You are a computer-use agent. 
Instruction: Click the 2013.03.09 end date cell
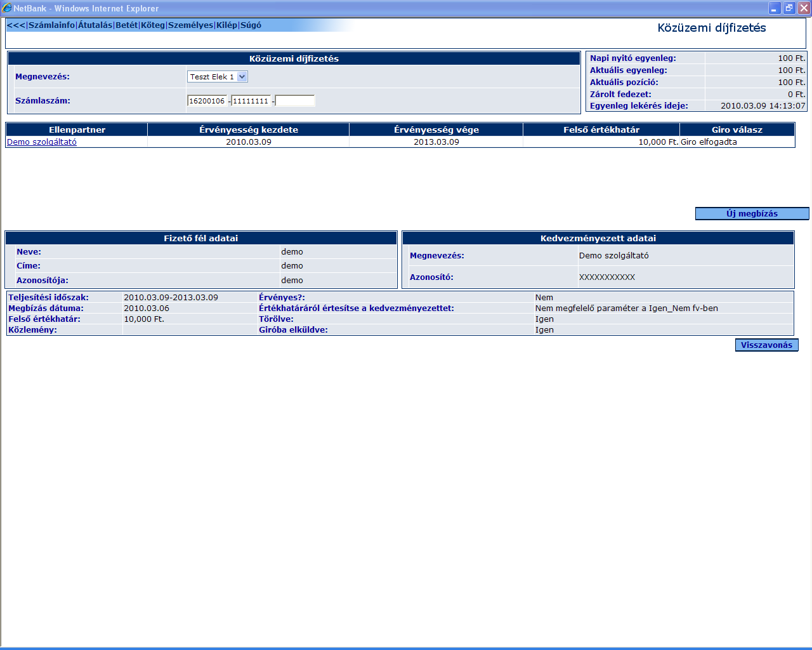coord(436,142)
